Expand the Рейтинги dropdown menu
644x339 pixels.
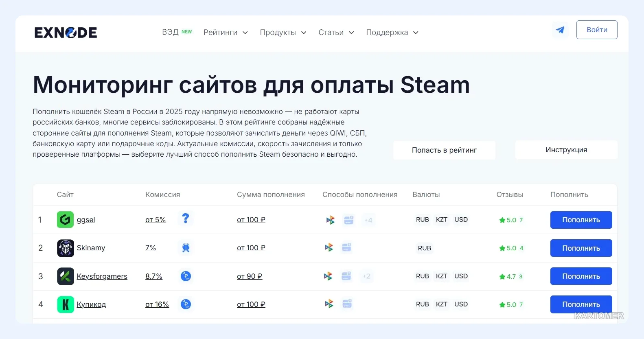pos(226,33)
